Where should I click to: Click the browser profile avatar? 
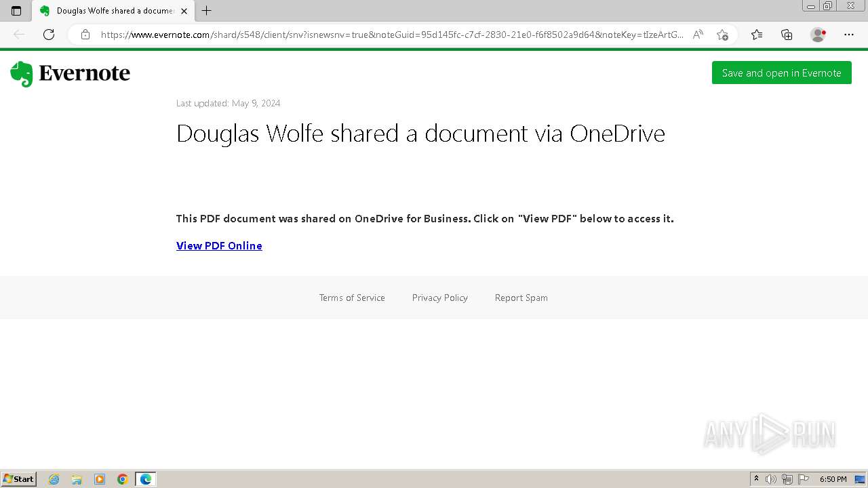(818, 35)
